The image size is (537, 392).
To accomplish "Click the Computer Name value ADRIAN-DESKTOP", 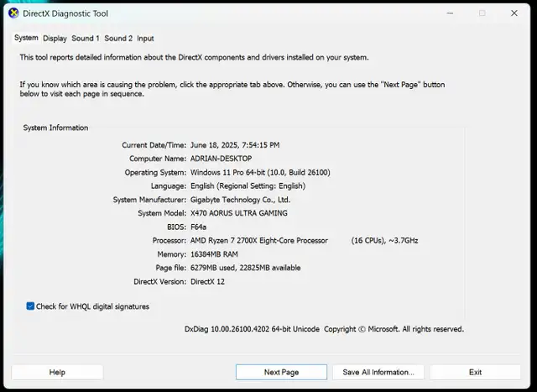I will (x=222, y=159).
